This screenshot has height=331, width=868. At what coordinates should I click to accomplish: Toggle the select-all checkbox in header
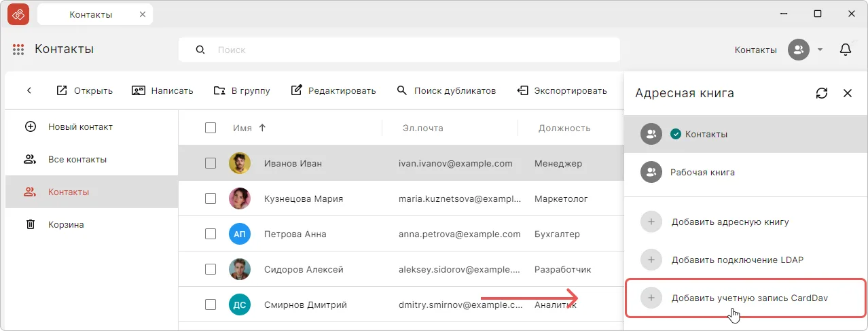pos(211,128)
